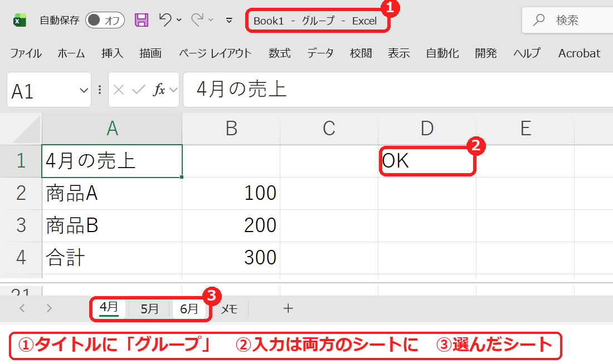613x364 pixels.
Task: Select column C header
Action: [x=329, y=129]
